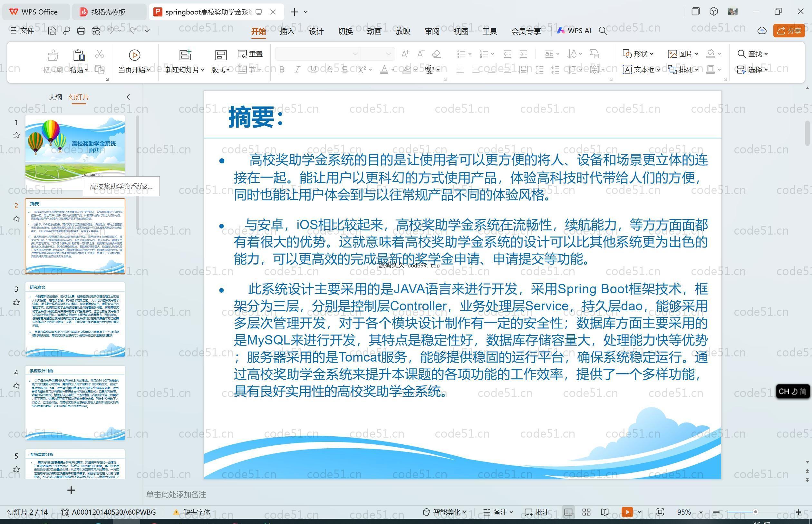This screenshot has width=812, height=524.
Task: Click the Decrease Font Size icon
Action: (421, 54)
